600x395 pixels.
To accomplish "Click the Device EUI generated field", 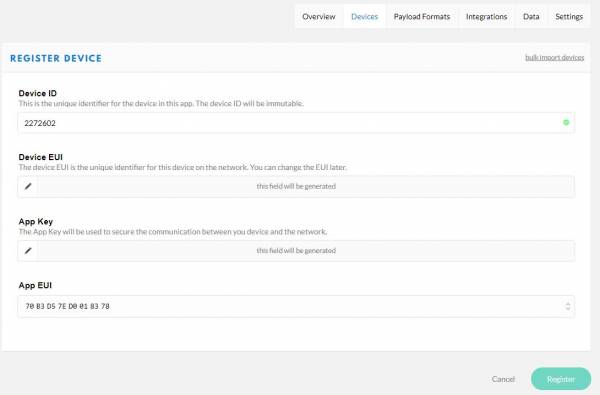I will click(306, 186).
